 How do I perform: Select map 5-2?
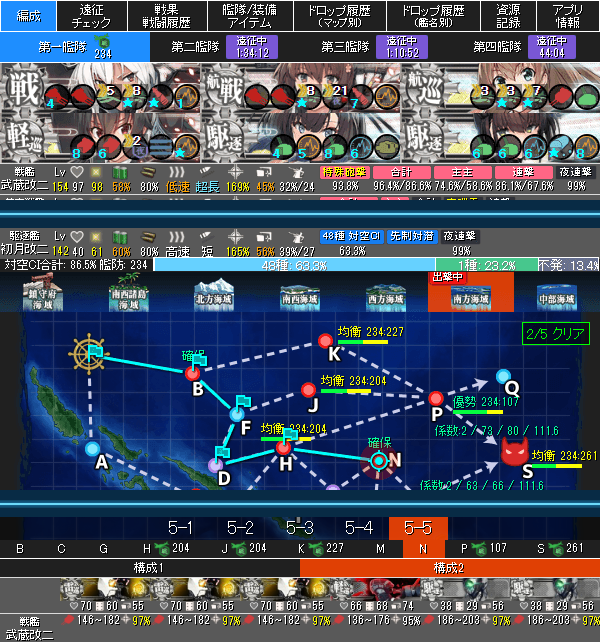tap(240, 528)
